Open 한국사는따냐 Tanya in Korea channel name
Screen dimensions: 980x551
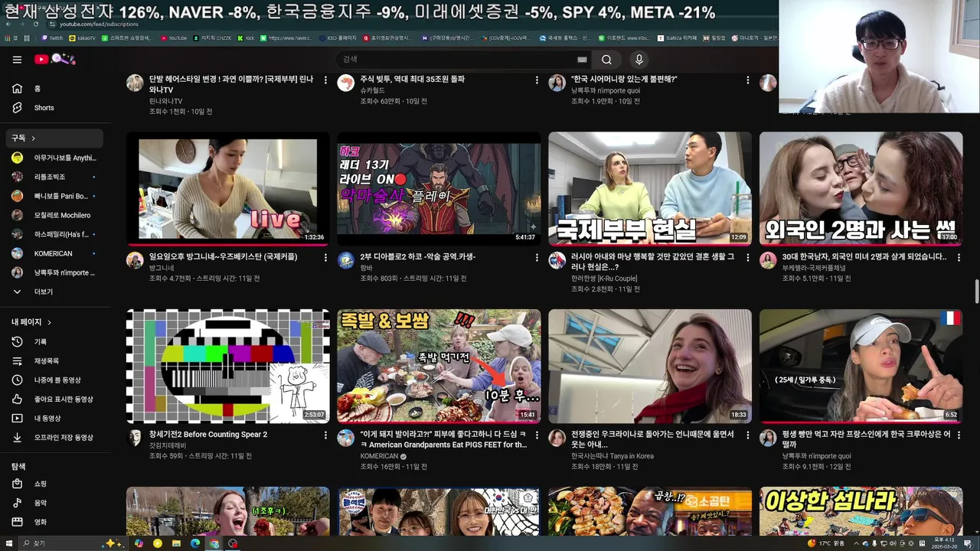[612, 456]
